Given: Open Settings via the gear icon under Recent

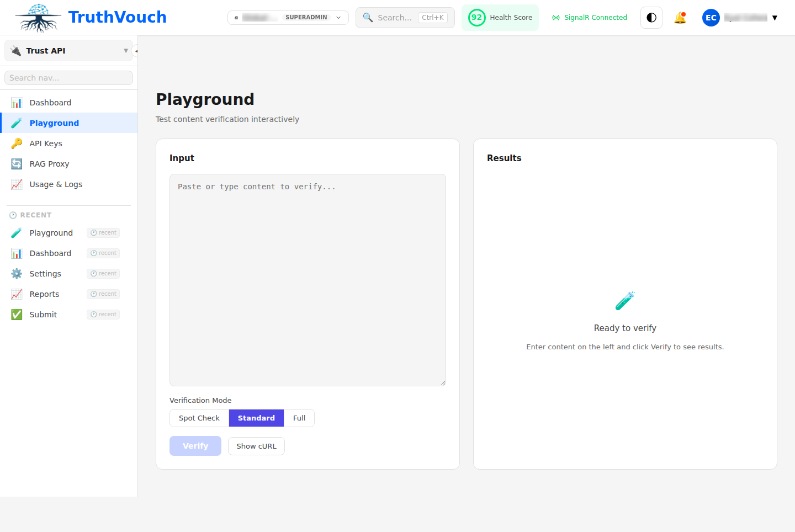Looking at the screenshot, I should (17, 273).
